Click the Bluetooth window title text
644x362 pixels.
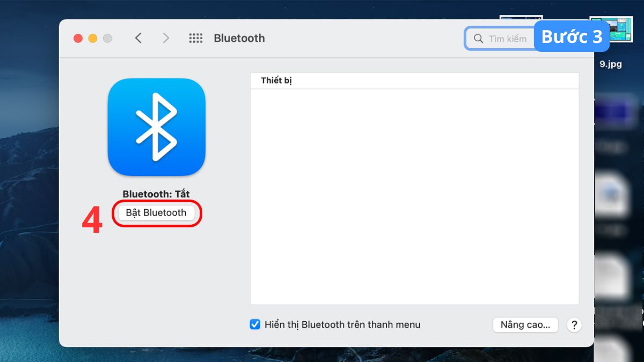click(239, 38)
